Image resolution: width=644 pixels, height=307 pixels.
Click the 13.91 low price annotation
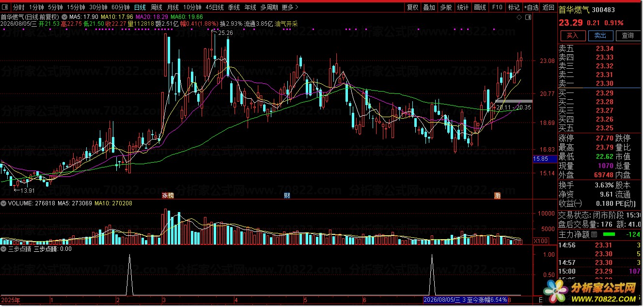point(27,190)
